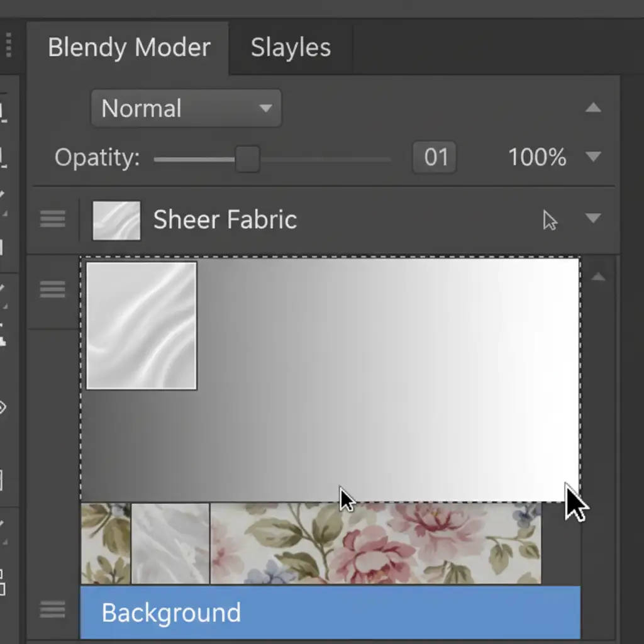This screenshot has height=644, width=644.
Task: Click the opacity value field showing 01
Action: 435,157
